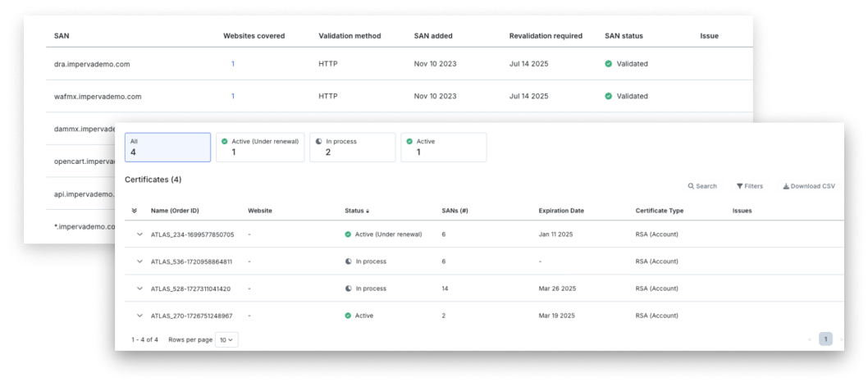Click the Search magnifier icon
This screenshot has height=382, width=868.
coord(692,186)
